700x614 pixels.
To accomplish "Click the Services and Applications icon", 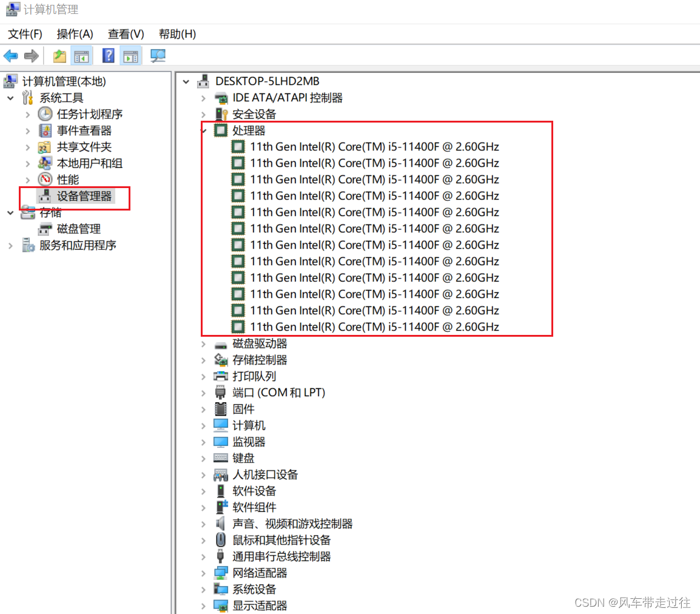I will [x=28, y=245].
